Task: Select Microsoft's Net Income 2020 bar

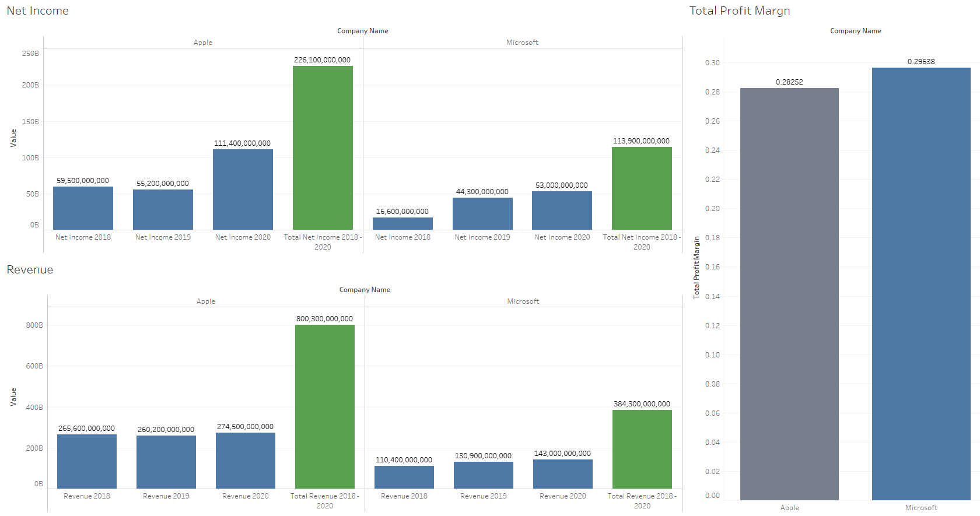Action: (x=562, y=210)
